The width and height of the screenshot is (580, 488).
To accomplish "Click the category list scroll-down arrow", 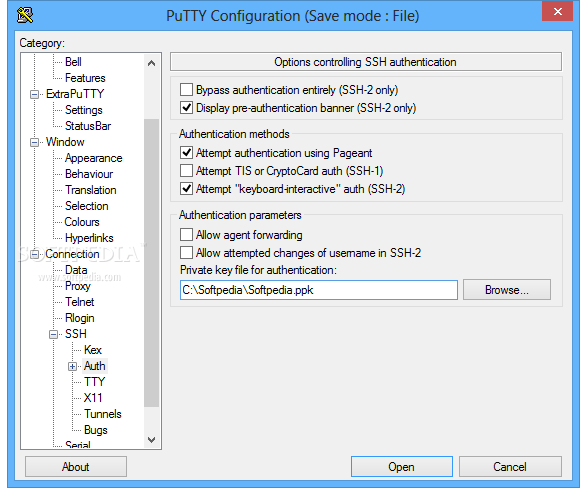I will [x=151, y=440].
